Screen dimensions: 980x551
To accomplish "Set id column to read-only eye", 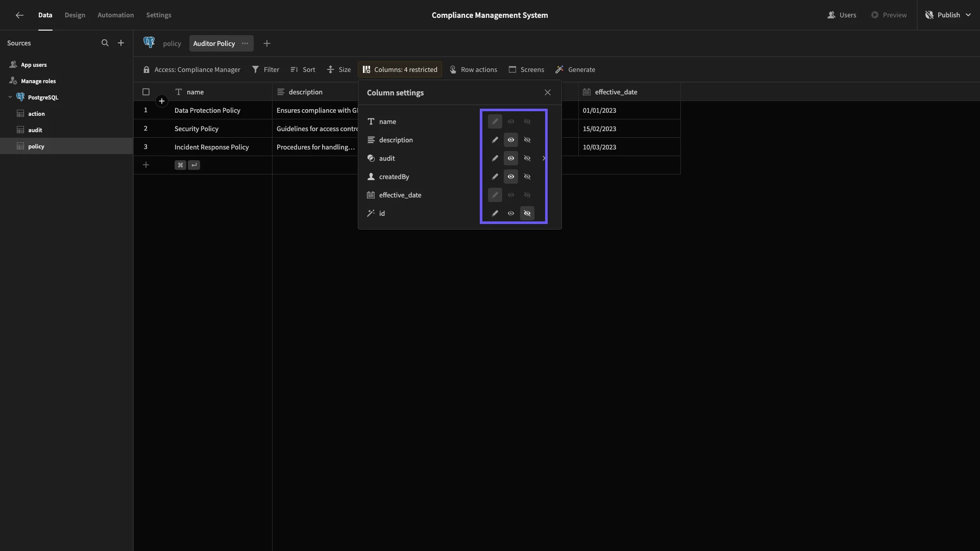I will pos(511,214).
